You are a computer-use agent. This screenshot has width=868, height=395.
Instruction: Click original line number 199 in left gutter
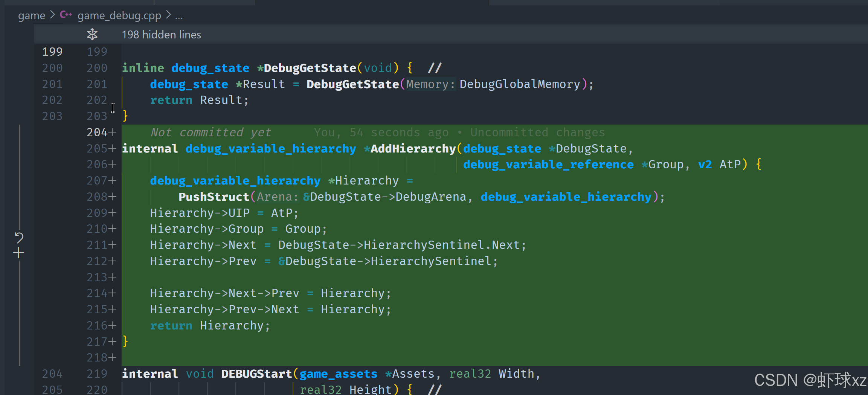(x=52, y=52)
